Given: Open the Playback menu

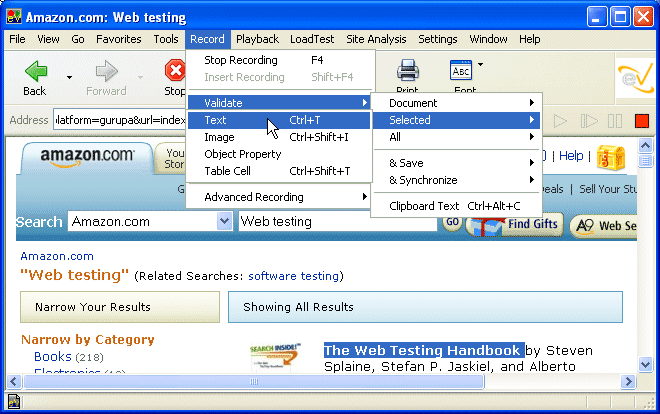Looking at the screenshot, I should 257,39.
